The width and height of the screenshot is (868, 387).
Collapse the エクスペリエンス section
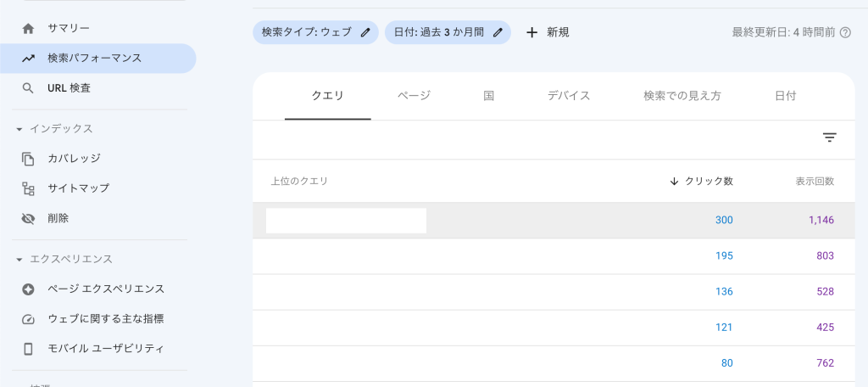click(19, 260)
